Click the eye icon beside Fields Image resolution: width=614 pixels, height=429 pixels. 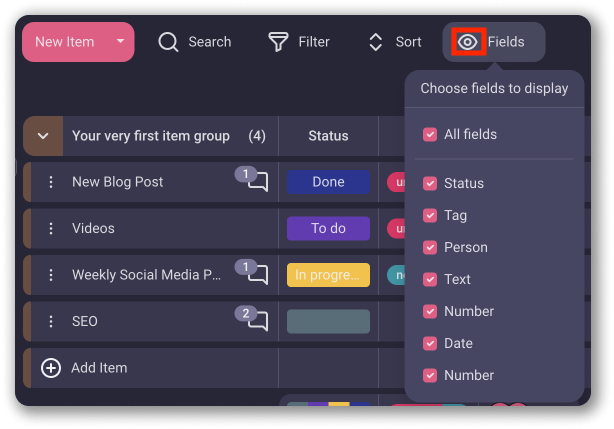coord(467,42)
